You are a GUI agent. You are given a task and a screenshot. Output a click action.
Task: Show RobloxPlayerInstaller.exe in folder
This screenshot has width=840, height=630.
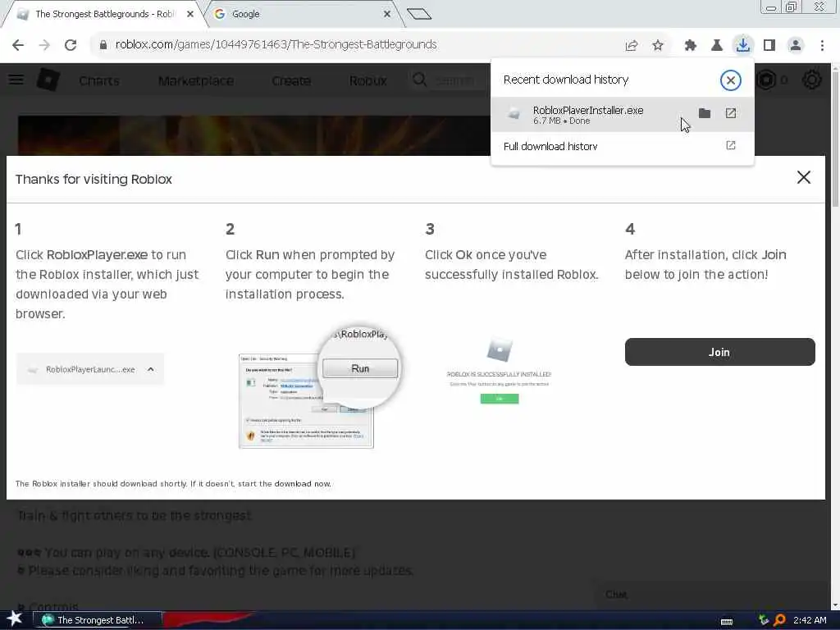tap(705, 113)
